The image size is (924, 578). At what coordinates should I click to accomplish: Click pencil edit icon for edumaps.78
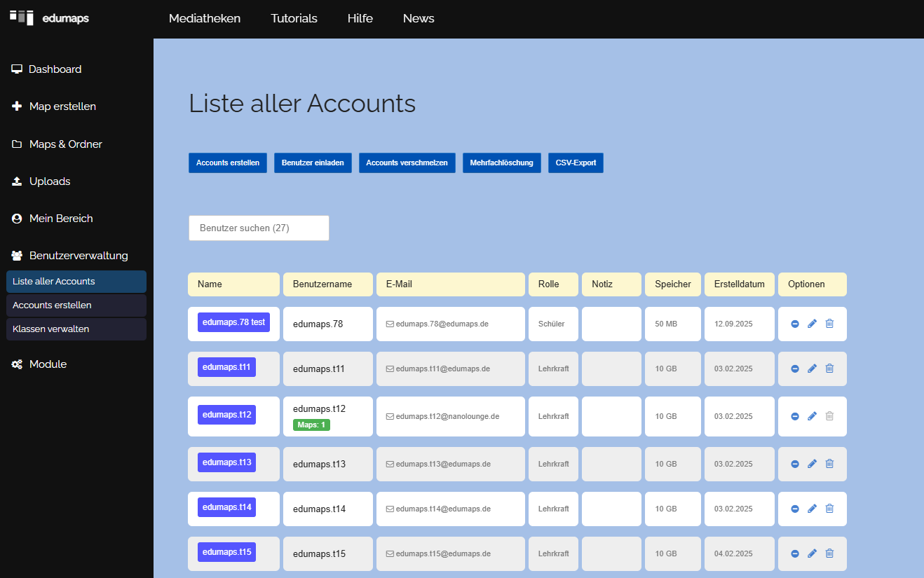point(812,324)
